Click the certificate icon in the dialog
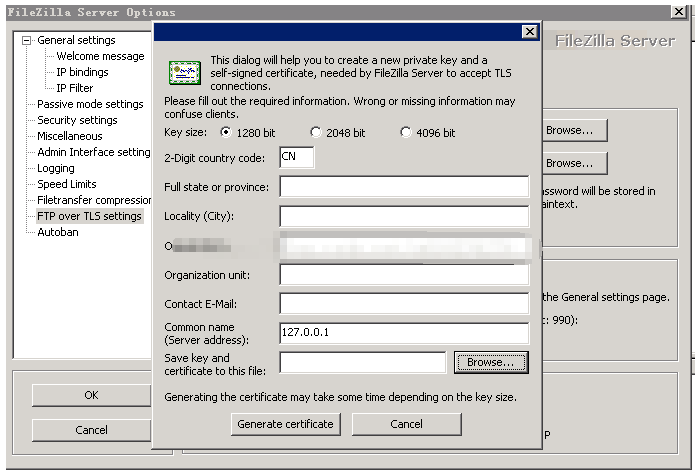The width and height of the screenshot is (700, 474). (x=184, y=72)
